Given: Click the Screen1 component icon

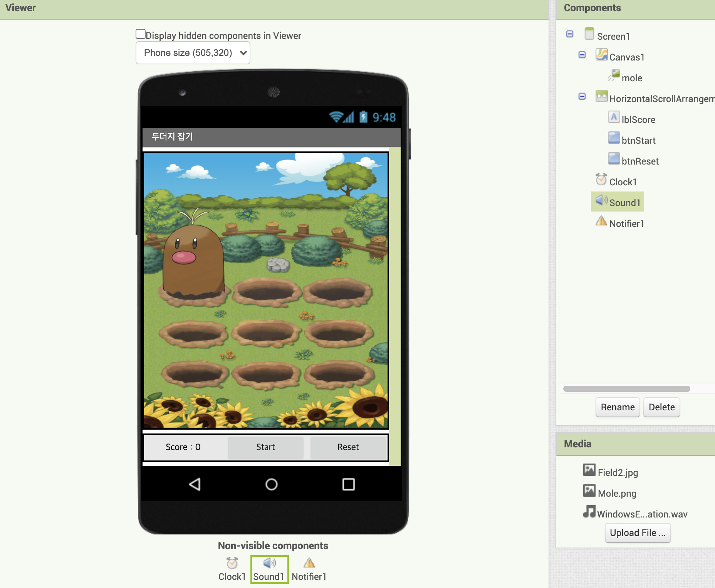Looking at the screenshot, I should (x=589, y=34).
